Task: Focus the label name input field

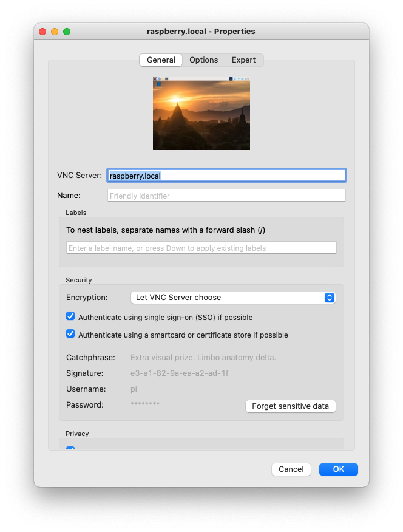Action: (x=201, y=248)
